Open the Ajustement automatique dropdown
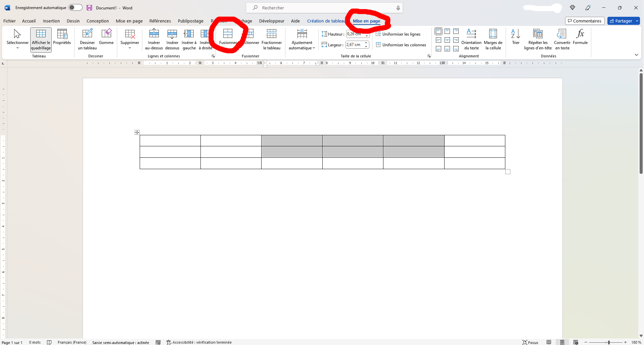This screenshot has width=644, height=345. tap(302, 39)
